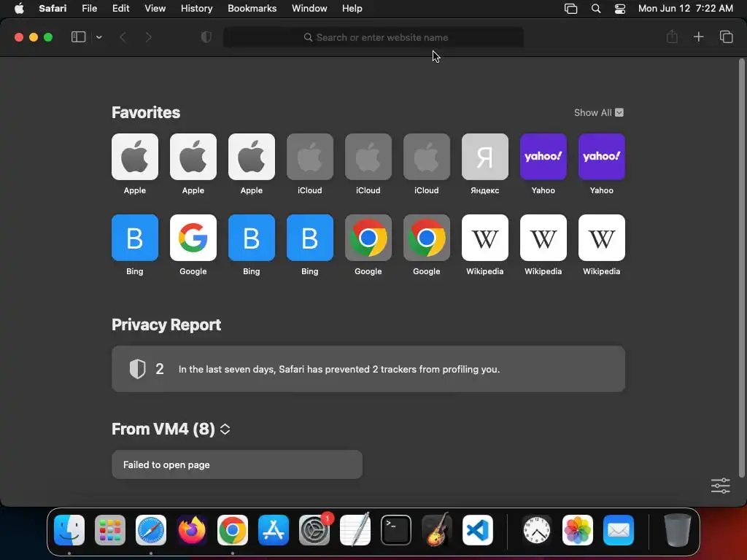Open the Clock app in Dock
The image size is (747, 560).
coord(537,530)
